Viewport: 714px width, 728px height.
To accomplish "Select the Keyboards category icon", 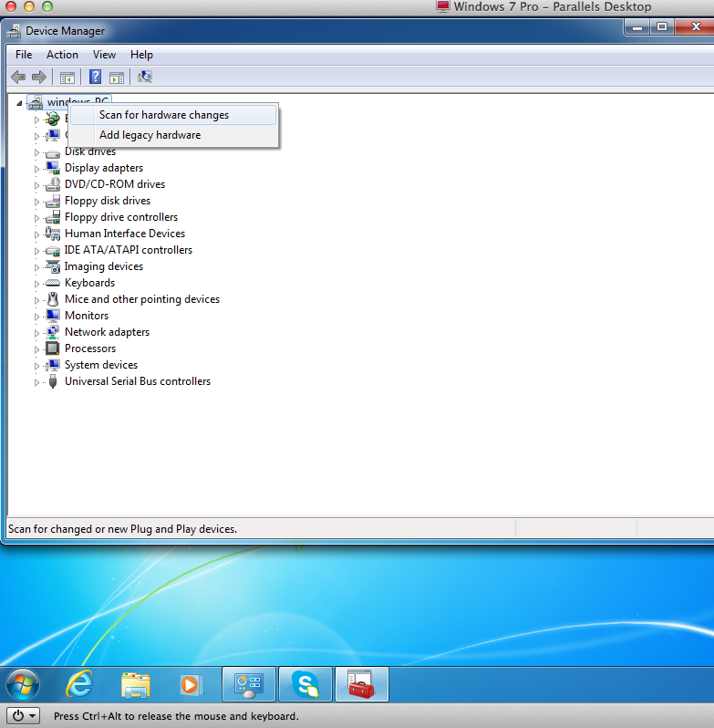I will coord(52,283).
